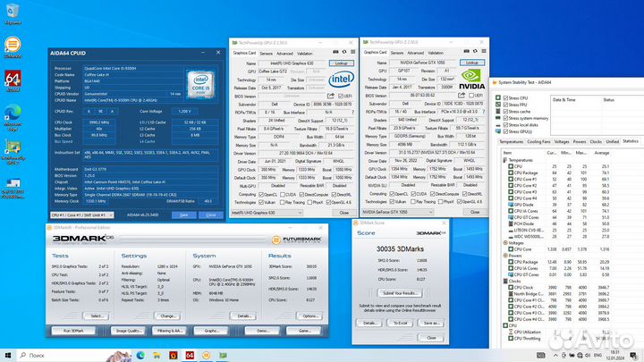Open Cooling Fans tab in System Stability Test

pos(538,141)
